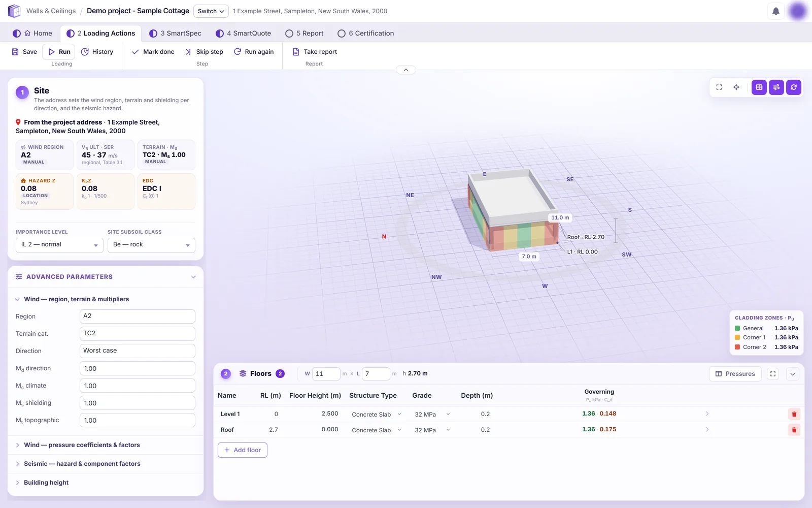Toggle wind overlay in 3D viewer
The width and height of the screenshot is (812, 508).
776,87
